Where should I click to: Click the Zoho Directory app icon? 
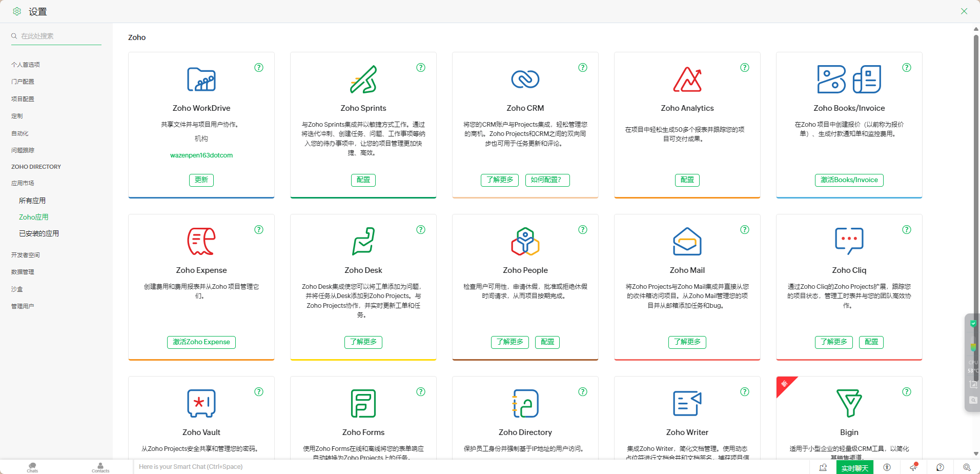[525, 404]
